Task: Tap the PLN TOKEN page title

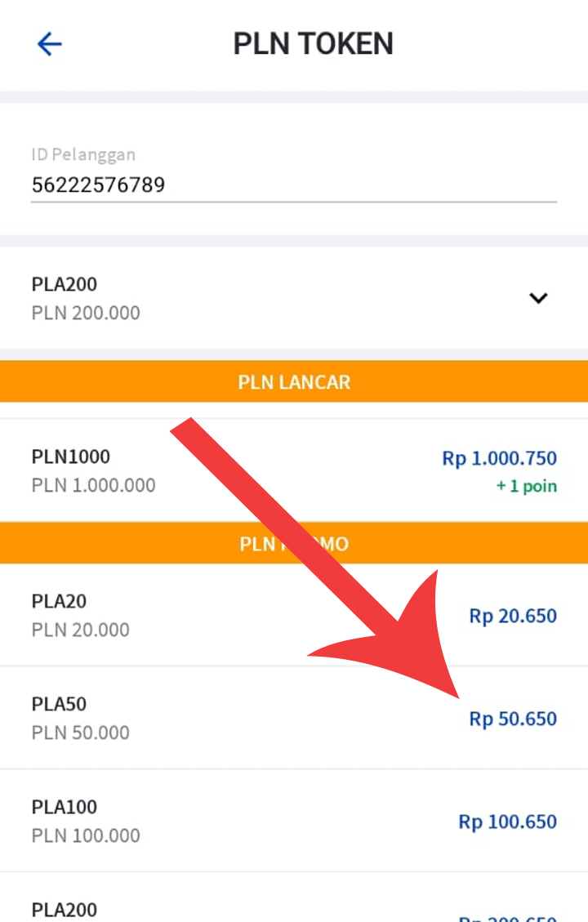Action: point(313,44)
